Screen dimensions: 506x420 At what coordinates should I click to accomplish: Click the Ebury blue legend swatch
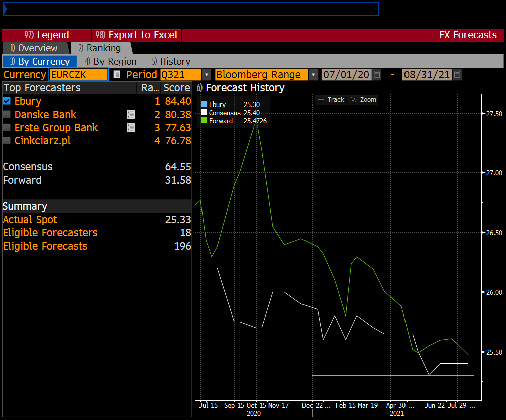click(x=204, y=104)
